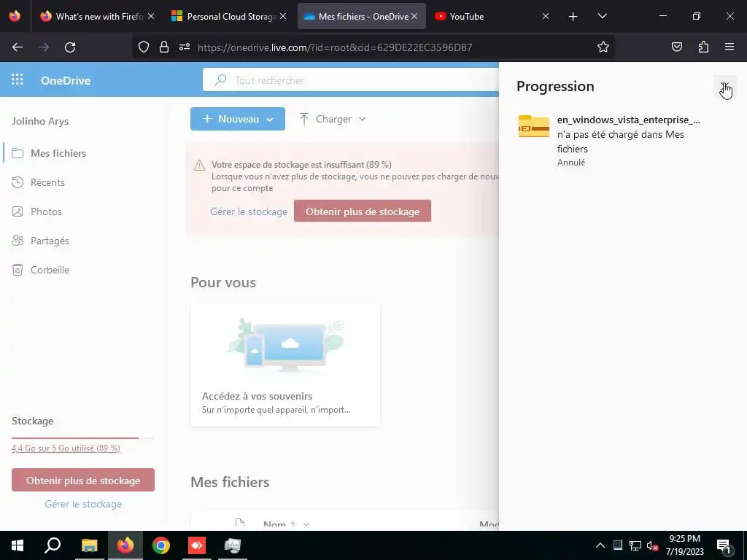
Task: Bookmark this page with the star icon
Action: [603, 47]
